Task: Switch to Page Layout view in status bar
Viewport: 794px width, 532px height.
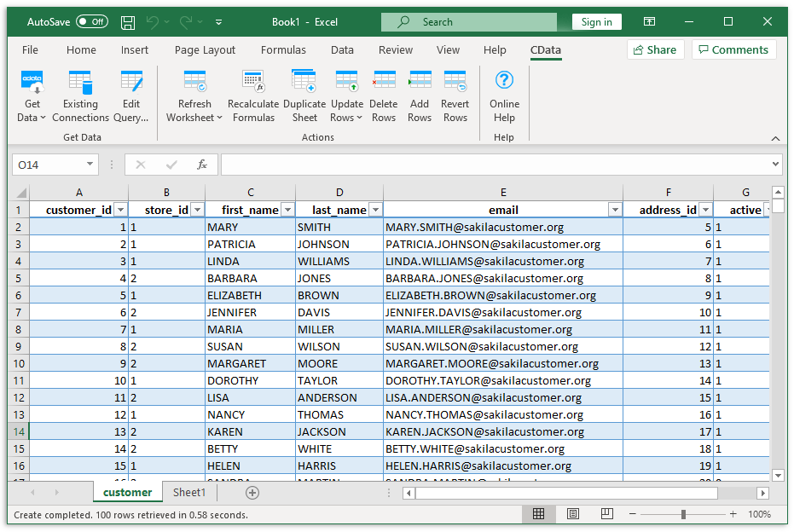Action: pyautogui.click(x=572, y=513)
